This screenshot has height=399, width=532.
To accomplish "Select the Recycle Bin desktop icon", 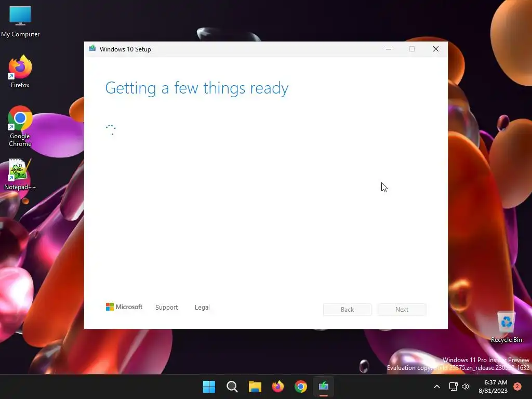I will (x=506, y=327).
